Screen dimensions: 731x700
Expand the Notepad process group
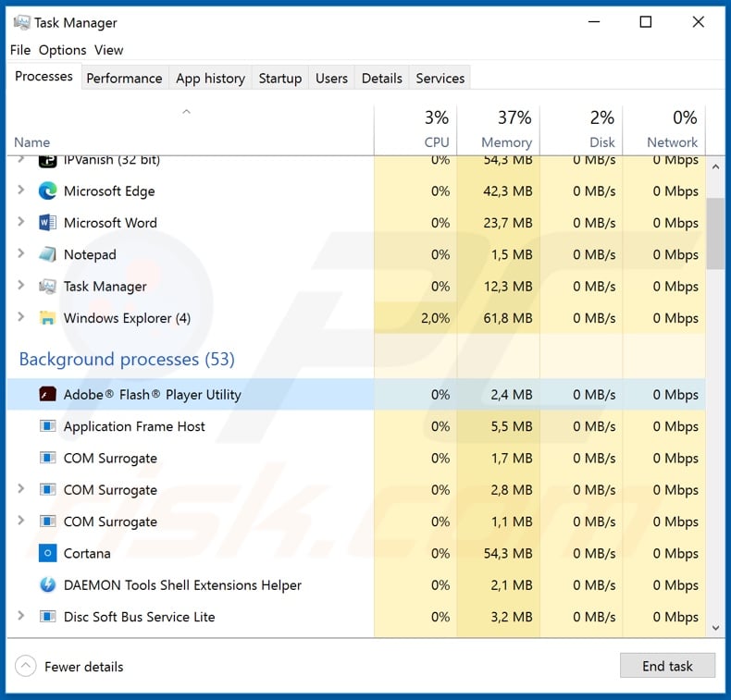click(21, 253)
